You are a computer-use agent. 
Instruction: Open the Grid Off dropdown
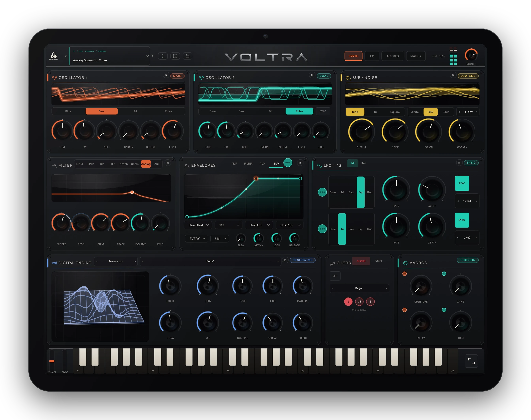coord(259,225)
